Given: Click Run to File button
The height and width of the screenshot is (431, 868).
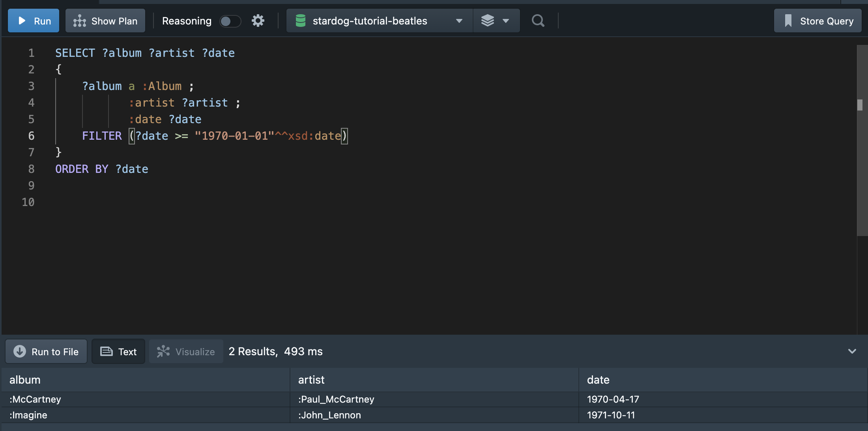Looking at the screenshot, I should click(48, 350).
